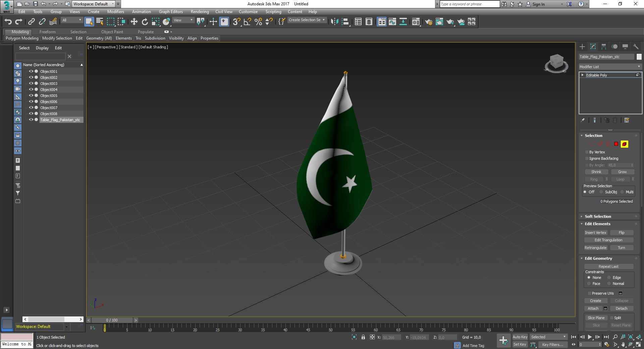The height and width of the screenshot is (349, 644).
Task: Toggle Angle Snap icon
Action: (x=248, y=22)
